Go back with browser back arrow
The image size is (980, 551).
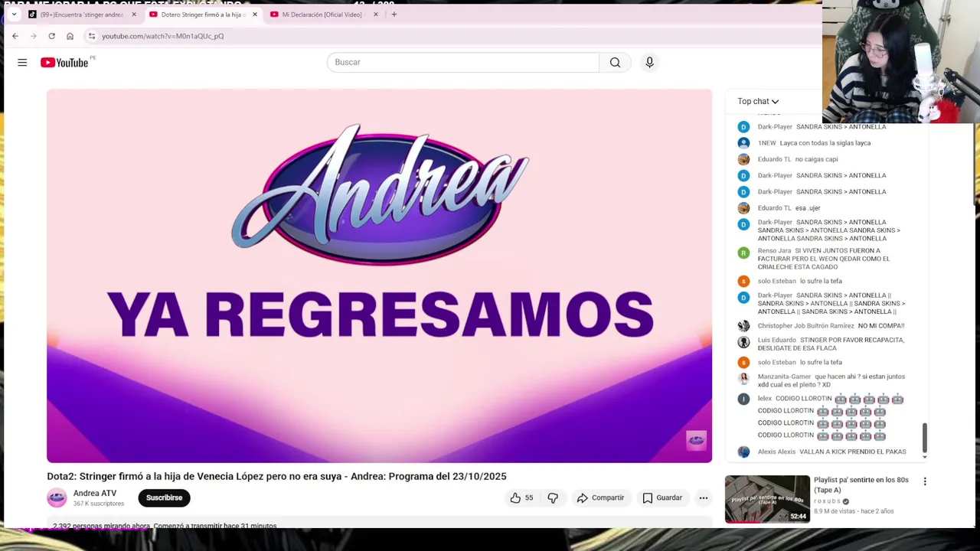[15, 36]
